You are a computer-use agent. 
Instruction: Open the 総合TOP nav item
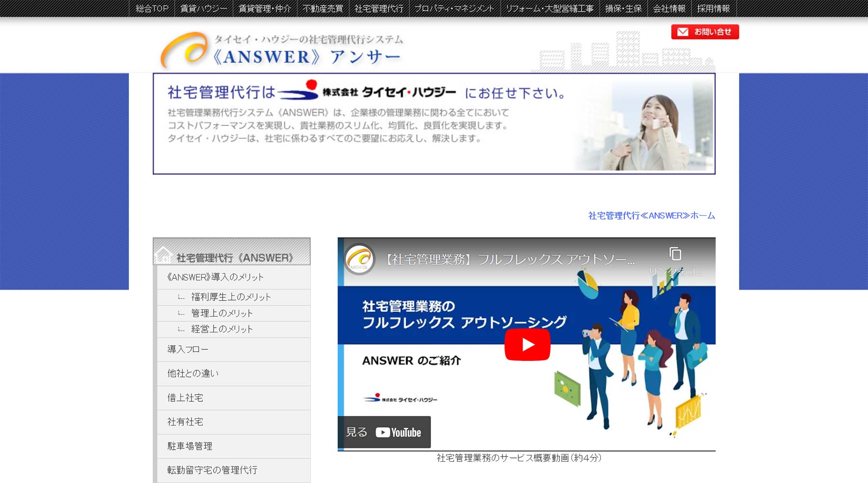152,9
